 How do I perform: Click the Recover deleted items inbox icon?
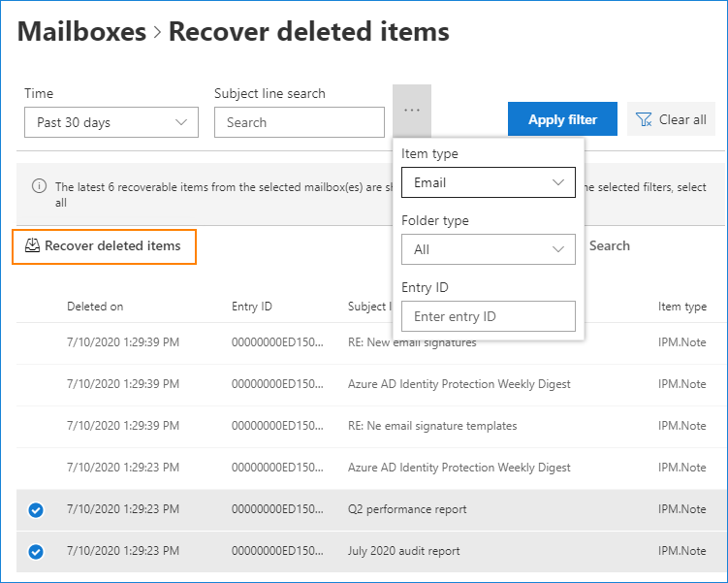pos(32,245)
